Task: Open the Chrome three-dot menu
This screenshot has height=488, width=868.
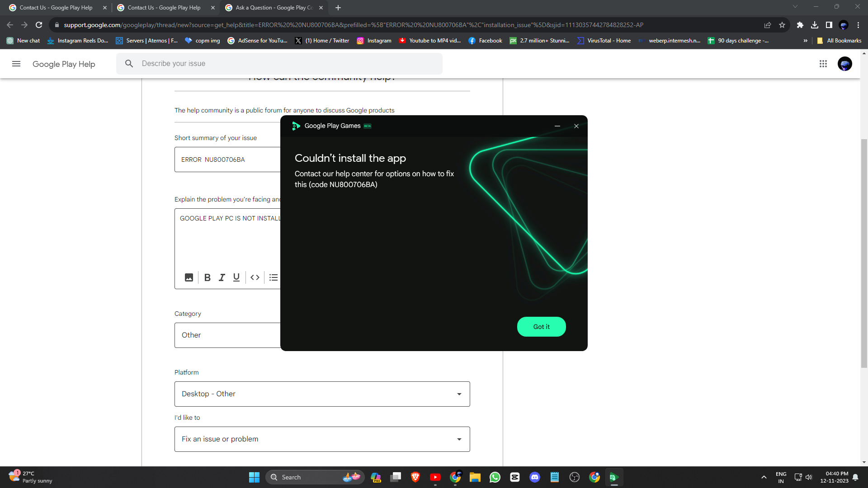Action: coord(858,25)
